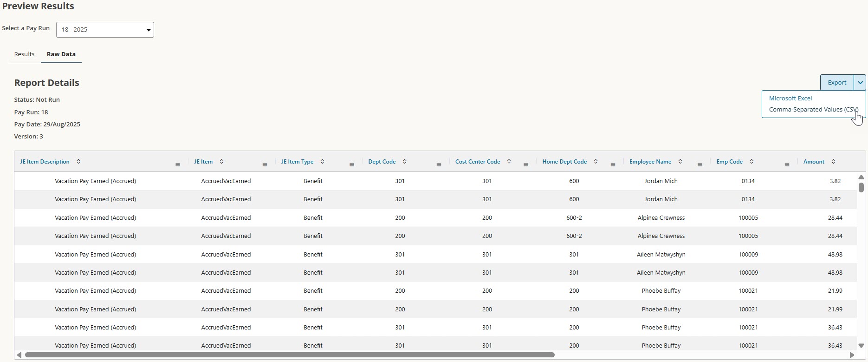Open Emp Code column menu
The height and width of the screenshot is (362, 868).
click(787, 165)
